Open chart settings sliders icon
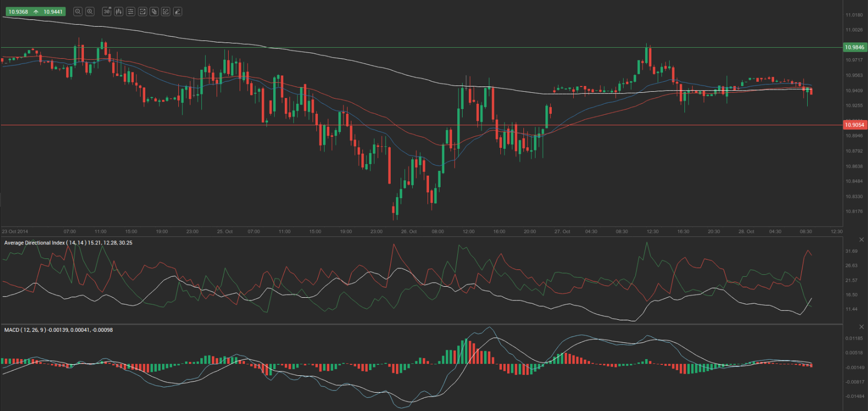This screenshot has height=411, width=868. [131, 12]
